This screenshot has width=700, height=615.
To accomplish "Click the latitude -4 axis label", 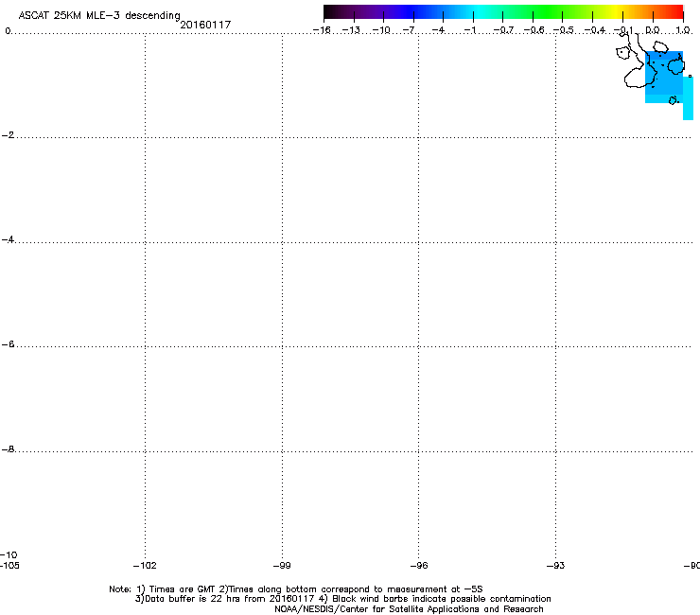I will tap(8, 239).
